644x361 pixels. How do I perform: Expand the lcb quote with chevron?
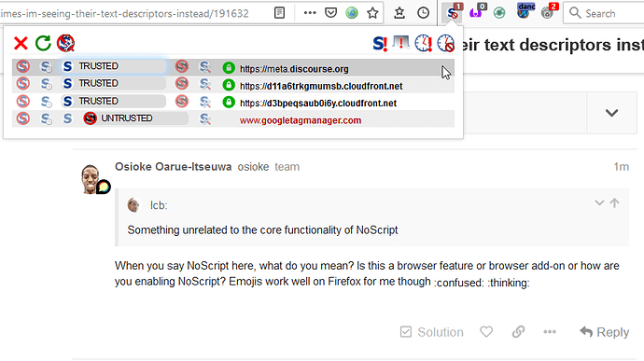(x=599, y=202)
